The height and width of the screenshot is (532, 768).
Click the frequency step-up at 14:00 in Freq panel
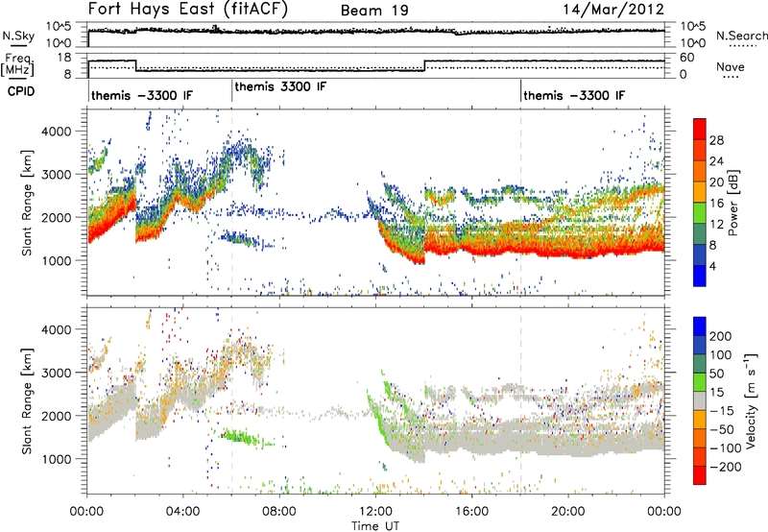424,65
